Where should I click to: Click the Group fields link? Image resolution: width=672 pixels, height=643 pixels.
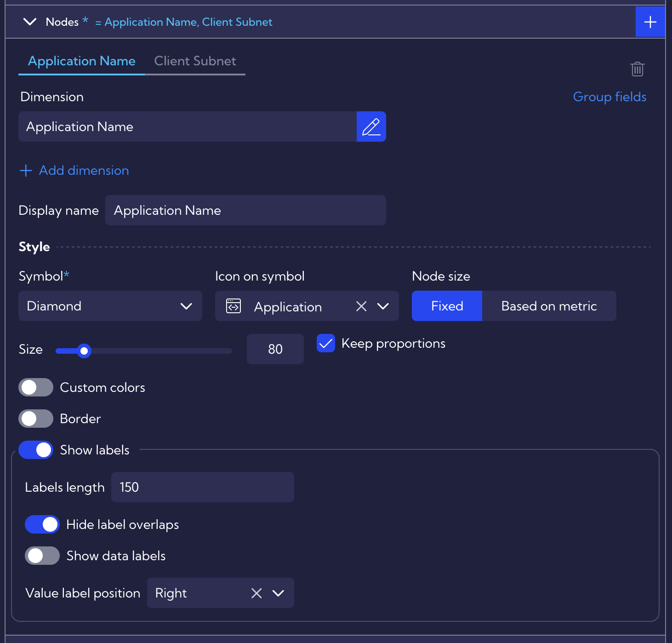tap(609, 97)
